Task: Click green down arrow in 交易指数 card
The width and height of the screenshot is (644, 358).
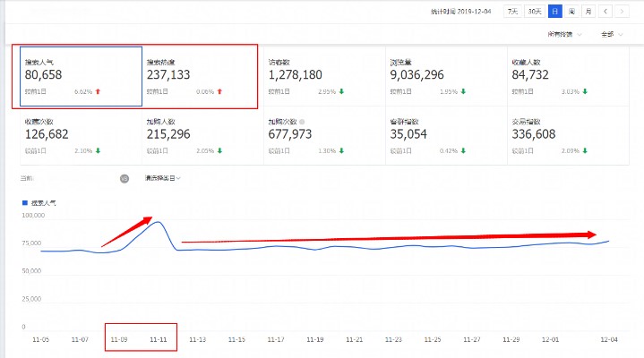Action: click(588, 150)
